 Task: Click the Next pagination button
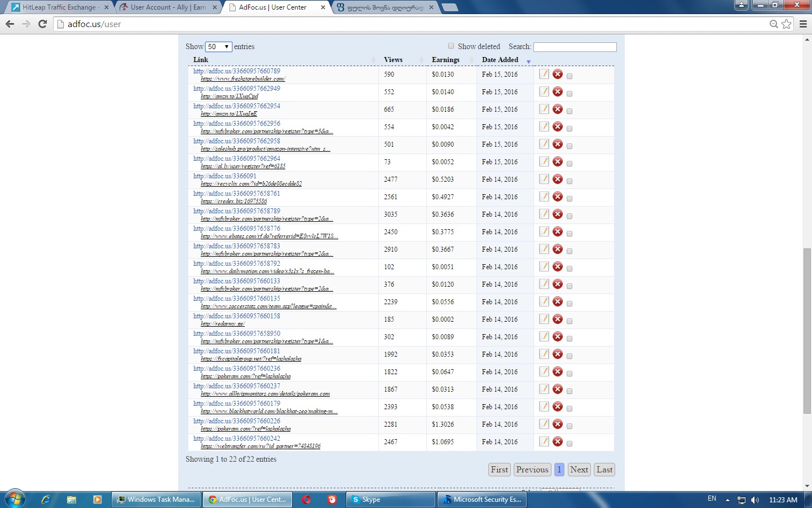point(579,470)
